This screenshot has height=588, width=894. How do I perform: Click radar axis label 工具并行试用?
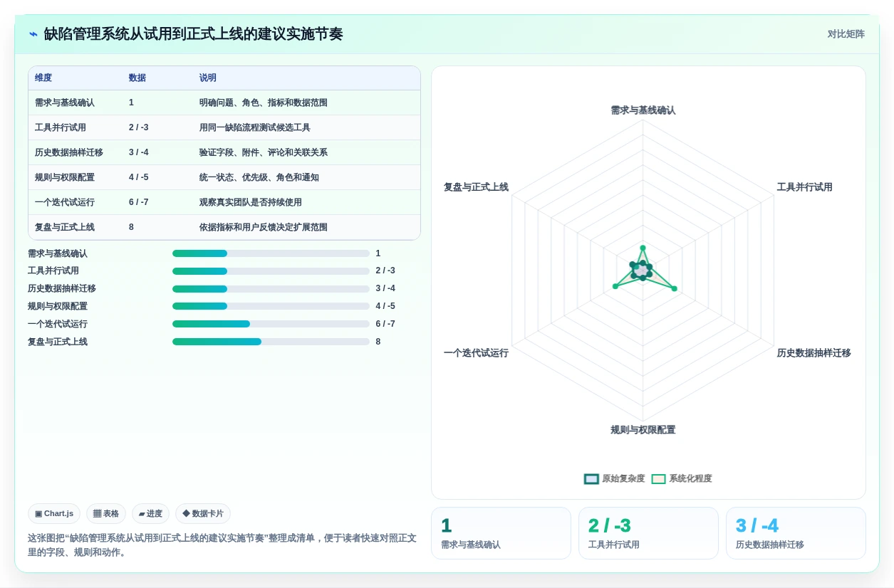coord(805,187)
